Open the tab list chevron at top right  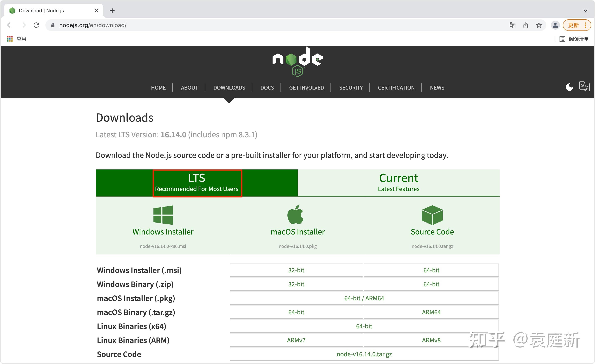coord(585,11)
